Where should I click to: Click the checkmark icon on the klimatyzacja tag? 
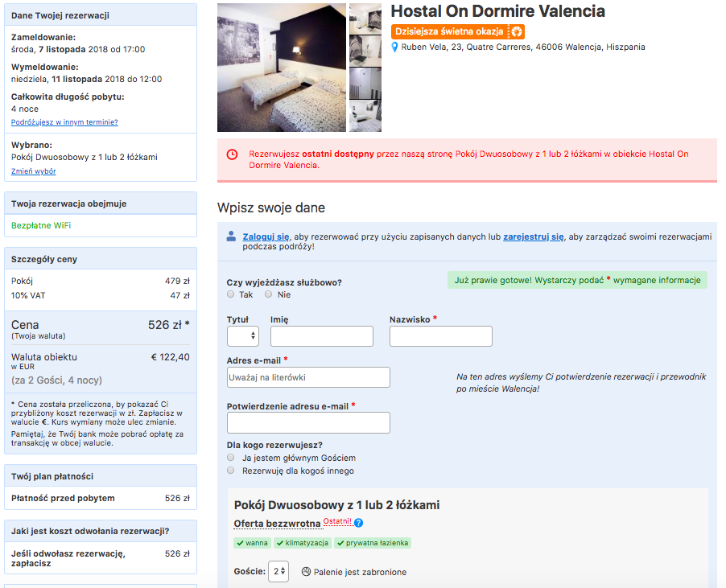(280, 543)
